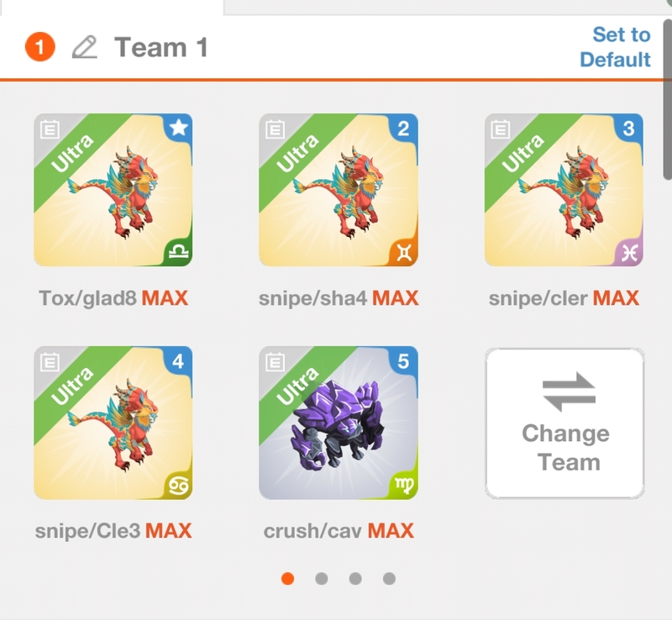Switch to the fourth team page dot
The height and width of the screenshot is (620, 672).
point(389,579)
